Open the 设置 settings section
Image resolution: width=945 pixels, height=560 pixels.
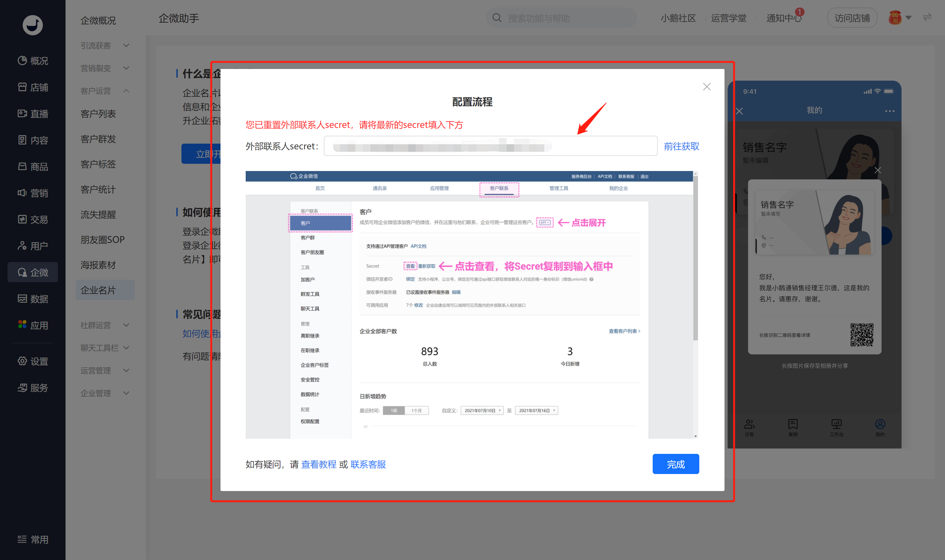(x=33, y=361)
